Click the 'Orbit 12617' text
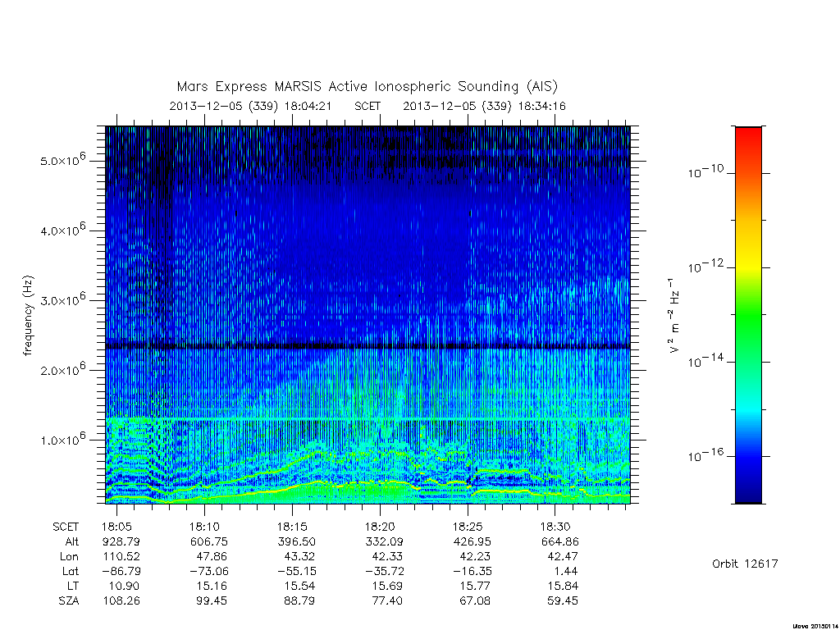The height and width of the screenshot is (630, 840). (745, 564)
